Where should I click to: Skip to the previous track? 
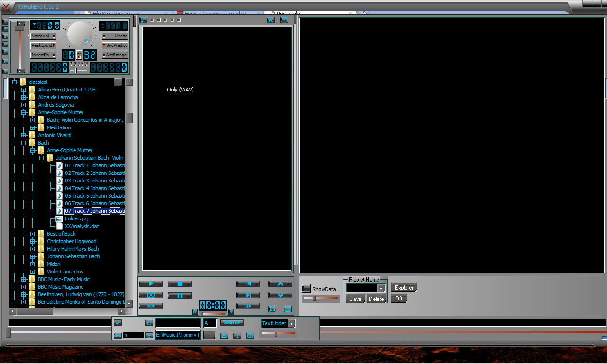[248, 283]
